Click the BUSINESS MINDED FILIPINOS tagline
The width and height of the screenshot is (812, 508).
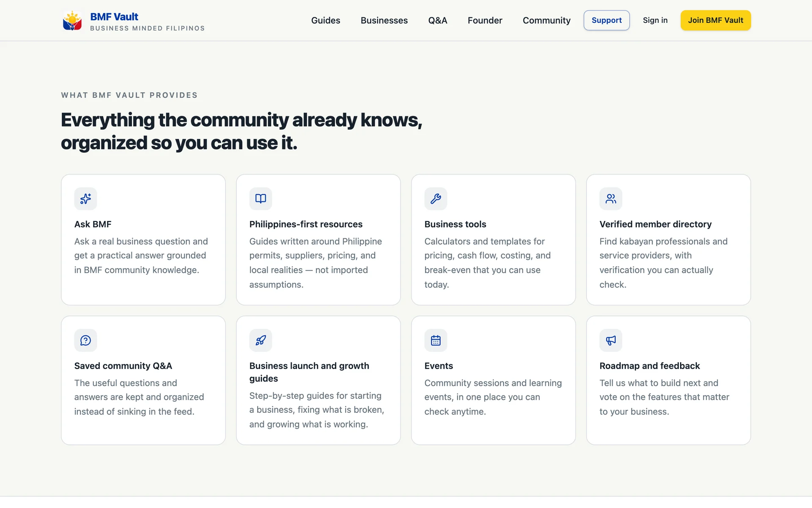pyautogui.click(x=147, y=28)
